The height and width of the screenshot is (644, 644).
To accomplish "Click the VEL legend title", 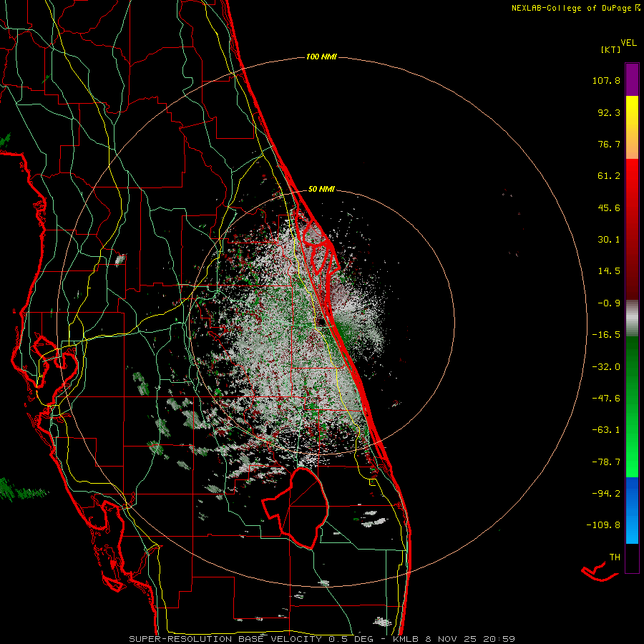I will point(628,43).
